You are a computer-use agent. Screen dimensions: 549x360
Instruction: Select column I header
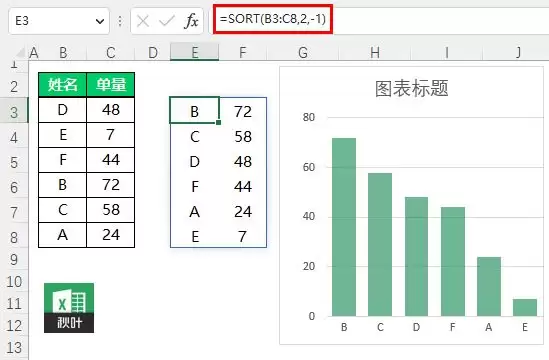click(447, 53)
